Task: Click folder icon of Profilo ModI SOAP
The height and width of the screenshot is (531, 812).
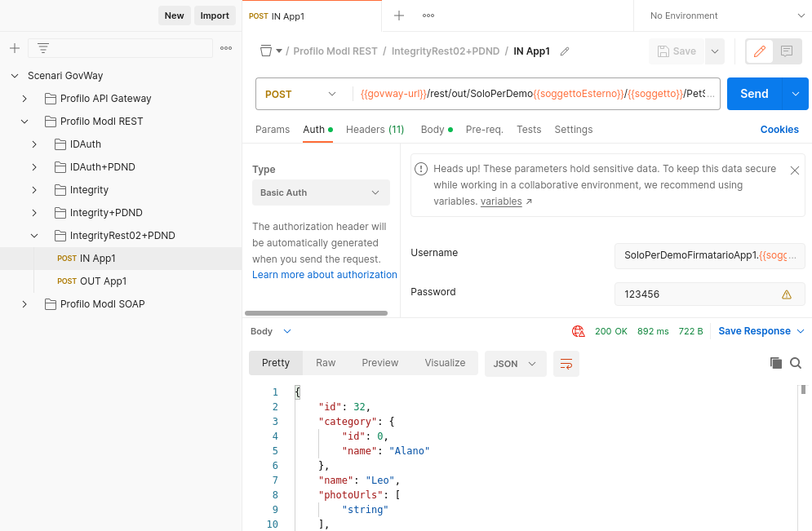Action: click(x=51, y=303)
